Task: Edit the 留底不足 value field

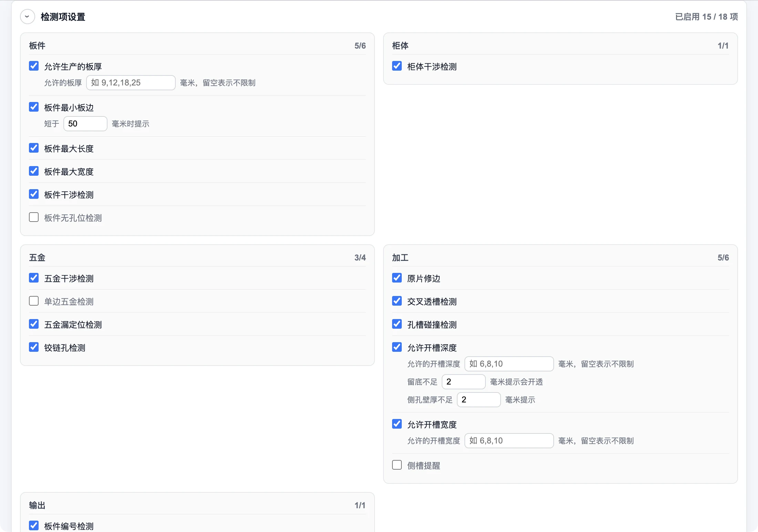Action: pyautogui.click(x=463, y=382)
